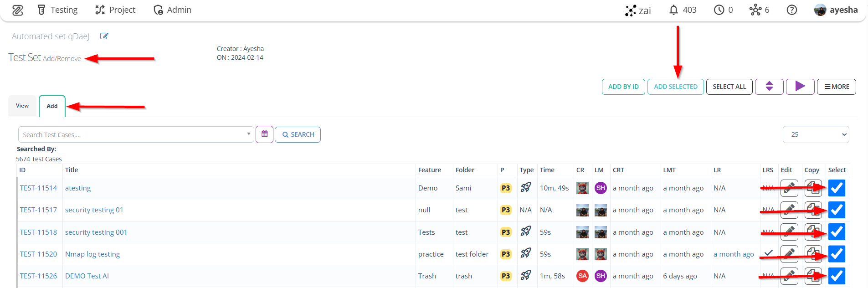Click the purple play run button
868x288 pixels.
[x=800, y=86]
